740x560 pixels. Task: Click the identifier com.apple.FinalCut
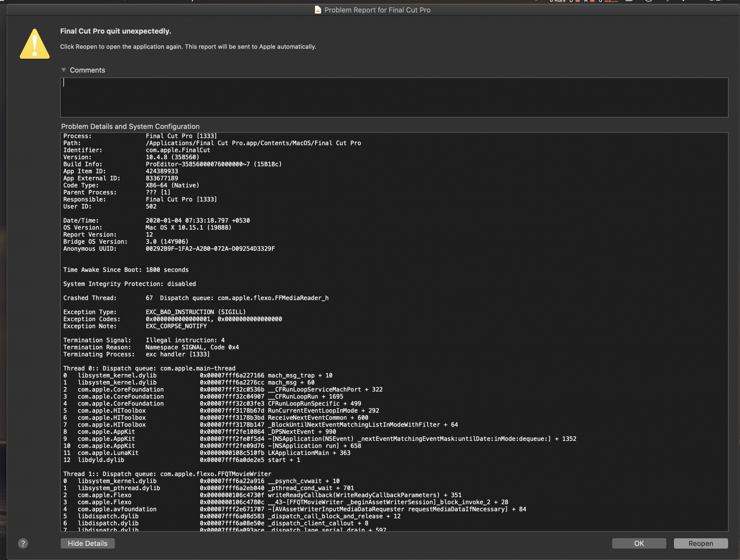(x=178, y=150)
